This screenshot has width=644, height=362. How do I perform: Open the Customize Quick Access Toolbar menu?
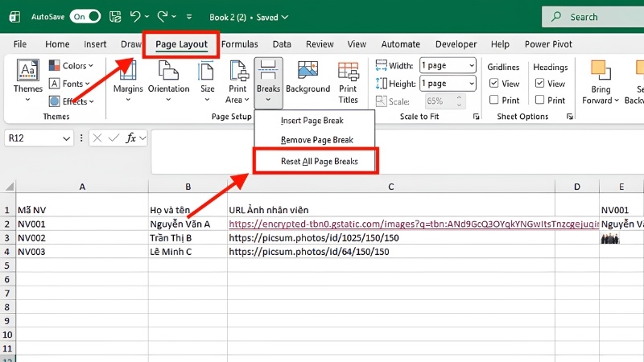pos(189,17)
